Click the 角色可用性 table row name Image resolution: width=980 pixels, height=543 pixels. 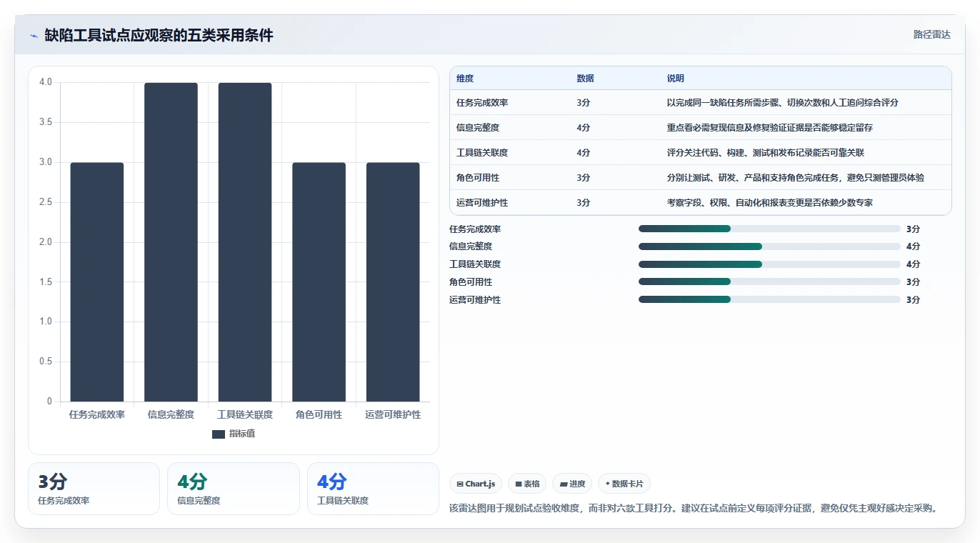point(478,178)
